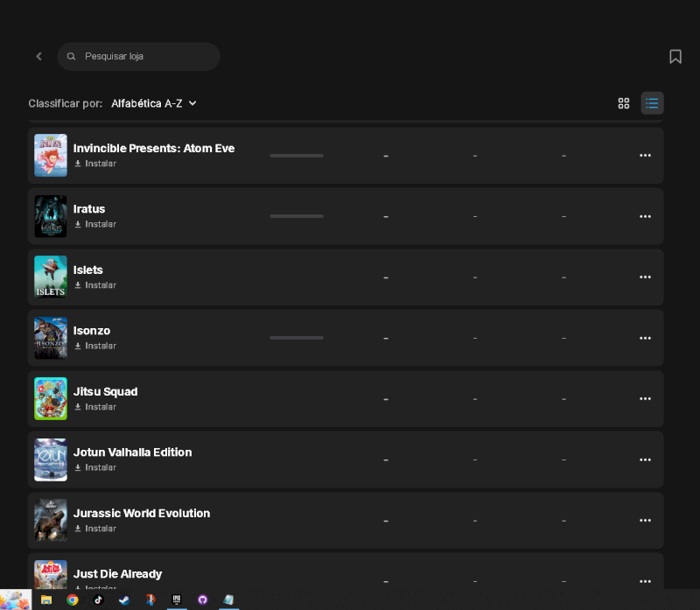Click Instalar under Isonzo
Viewport: 700px width, 610px height.
[95, 346]
